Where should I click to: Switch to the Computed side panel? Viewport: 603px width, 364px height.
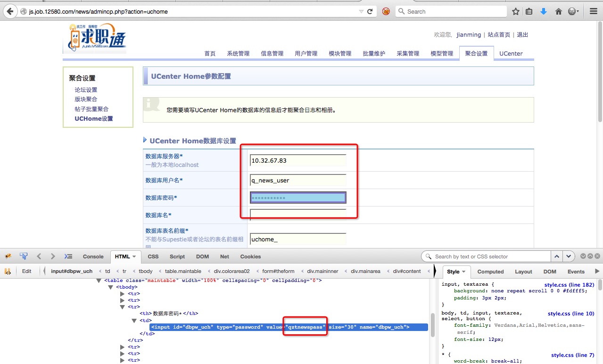pos(490,272)
